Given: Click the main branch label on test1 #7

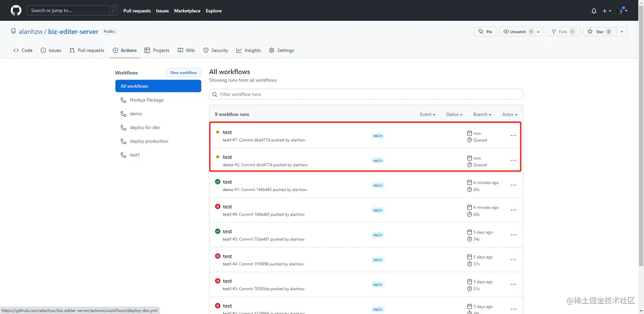Looking at the screenshot, I should [378, 136].
